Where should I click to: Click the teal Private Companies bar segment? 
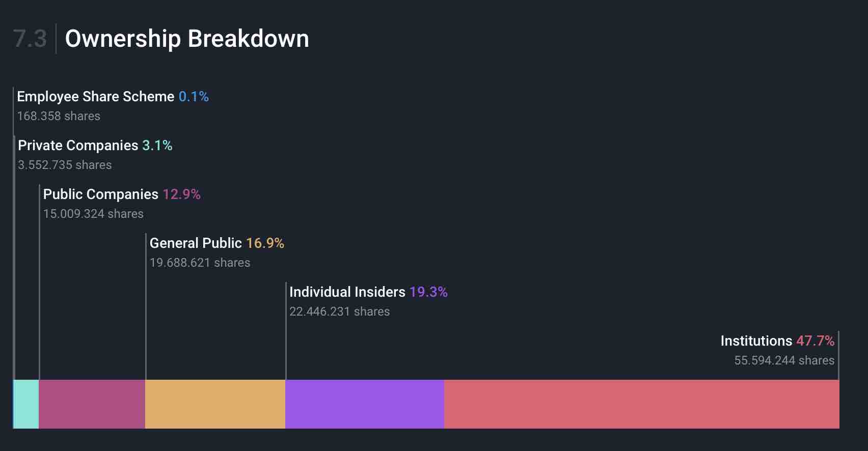[26, 404]
